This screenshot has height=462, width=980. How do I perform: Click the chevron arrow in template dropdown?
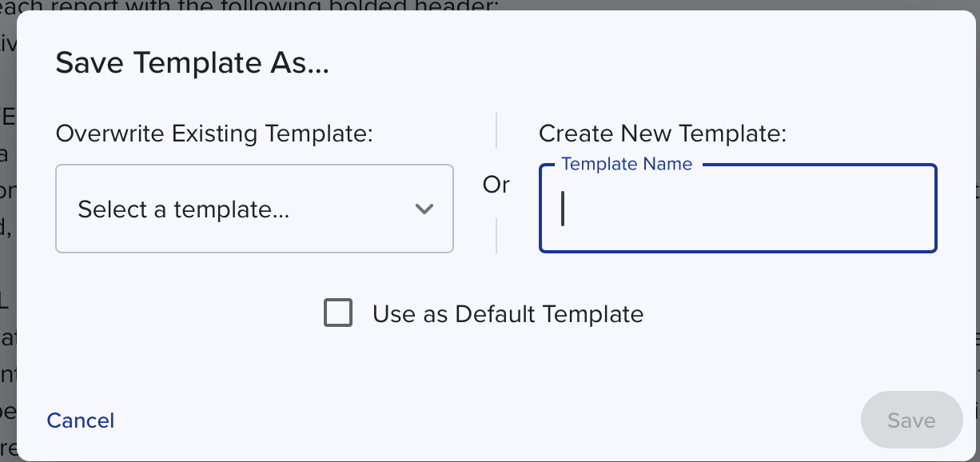[424, 209]
